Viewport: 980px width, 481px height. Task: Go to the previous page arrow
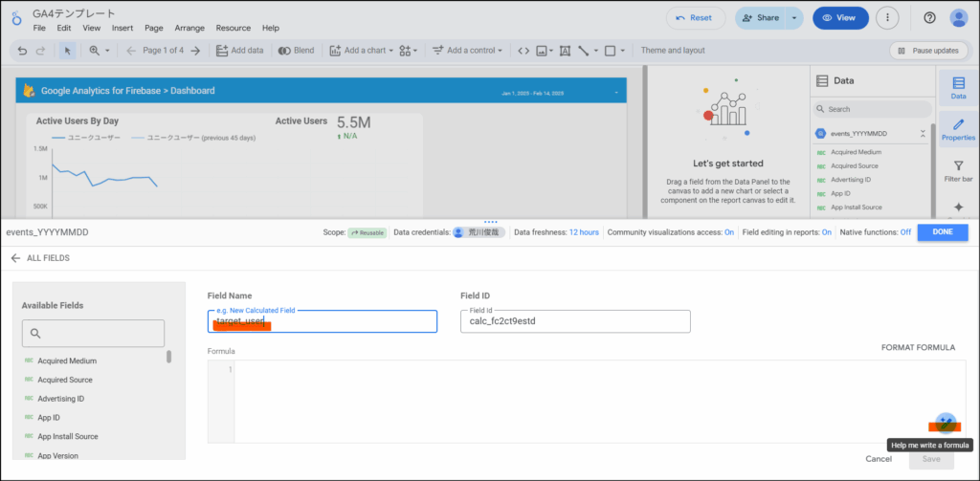130,51
